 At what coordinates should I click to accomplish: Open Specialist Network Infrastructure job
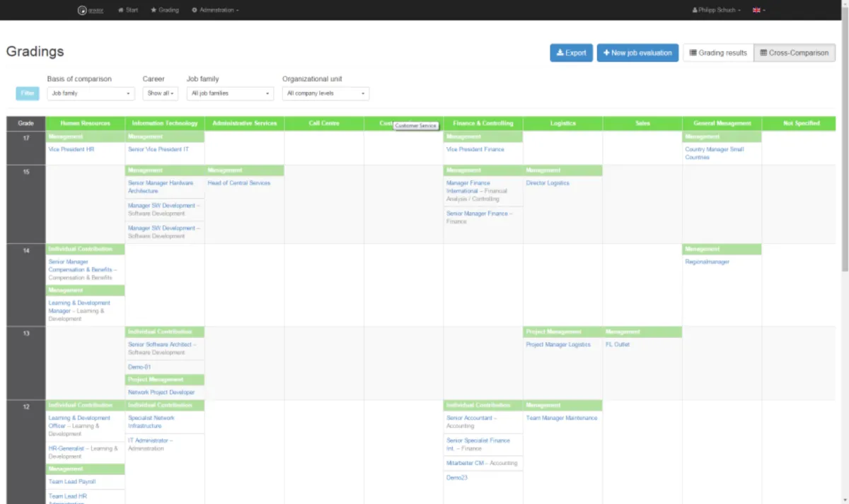pos(151,422)
